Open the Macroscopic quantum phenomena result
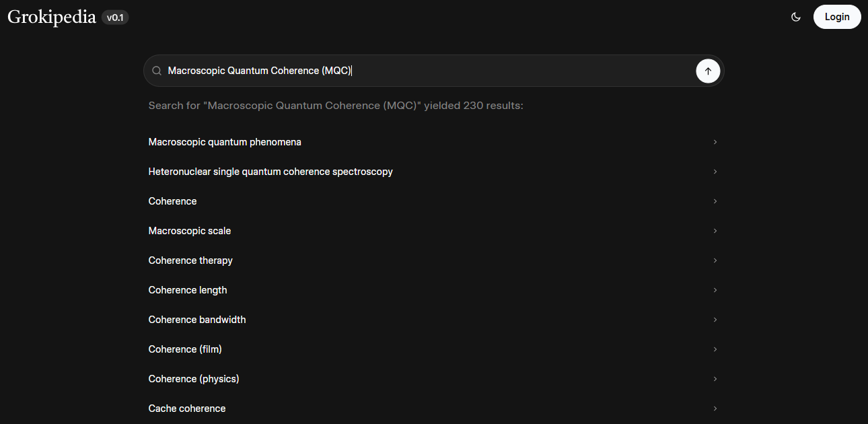Image resolution: width=868 pixels, height=424 pixels. 225,142
